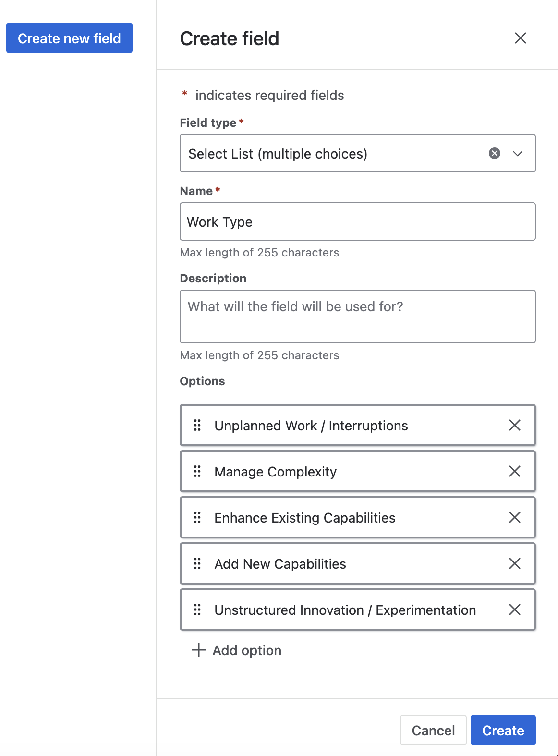This screenshot has width=558, height=756.
Task: Grab the drag handle for Manage Complexity
Action: (x=197, y=471)
